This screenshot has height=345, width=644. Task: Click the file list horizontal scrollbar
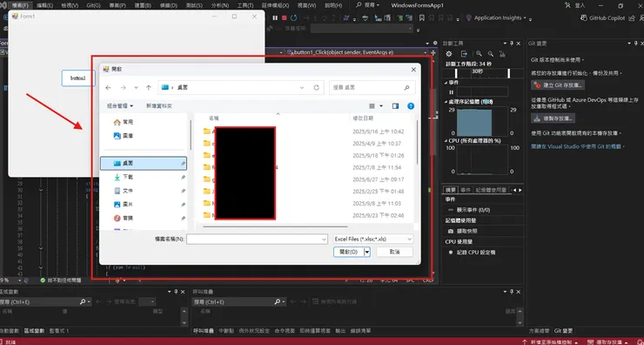coord(275,227)
